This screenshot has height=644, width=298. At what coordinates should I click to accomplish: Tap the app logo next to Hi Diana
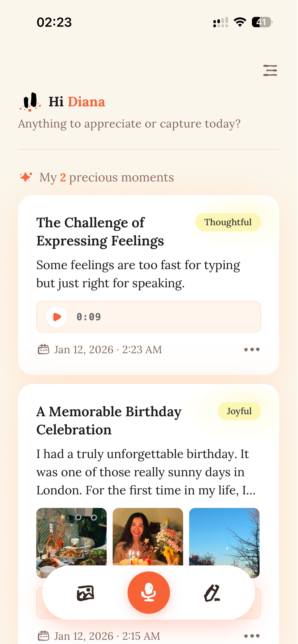[30, 101]
